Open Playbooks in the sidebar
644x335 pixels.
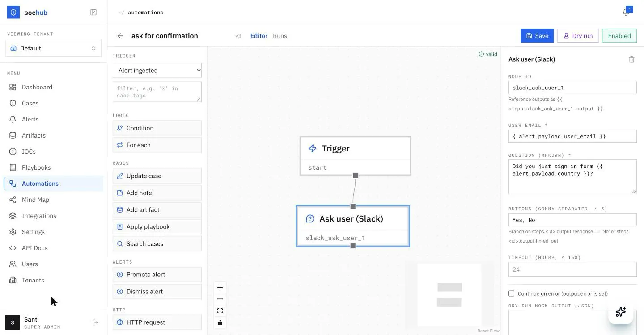53,167
